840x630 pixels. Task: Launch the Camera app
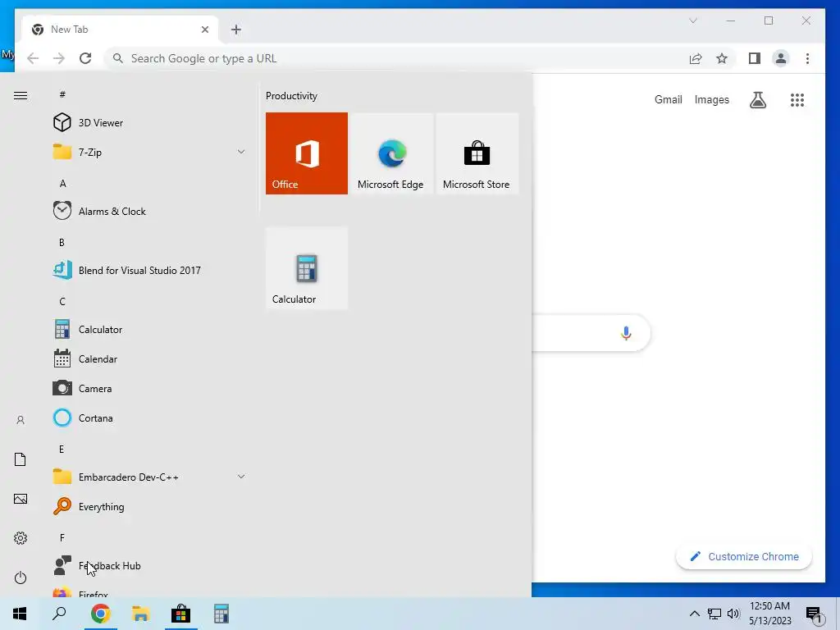pos(150,388)
